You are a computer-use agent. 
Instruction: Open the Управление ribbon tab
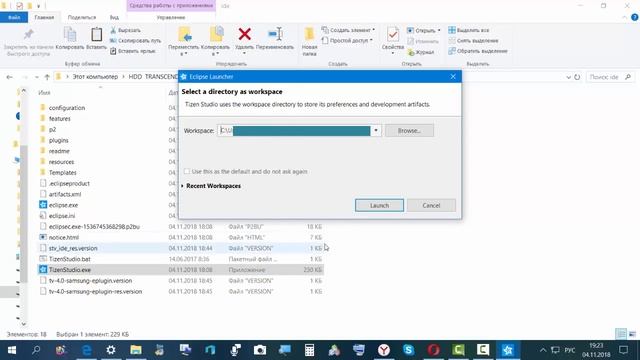coord(171,18)
